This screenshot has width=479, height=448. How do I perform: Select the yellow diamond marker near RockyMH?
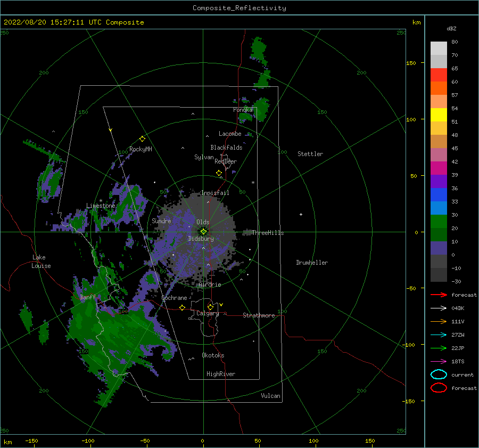click(x=142, y=139)
